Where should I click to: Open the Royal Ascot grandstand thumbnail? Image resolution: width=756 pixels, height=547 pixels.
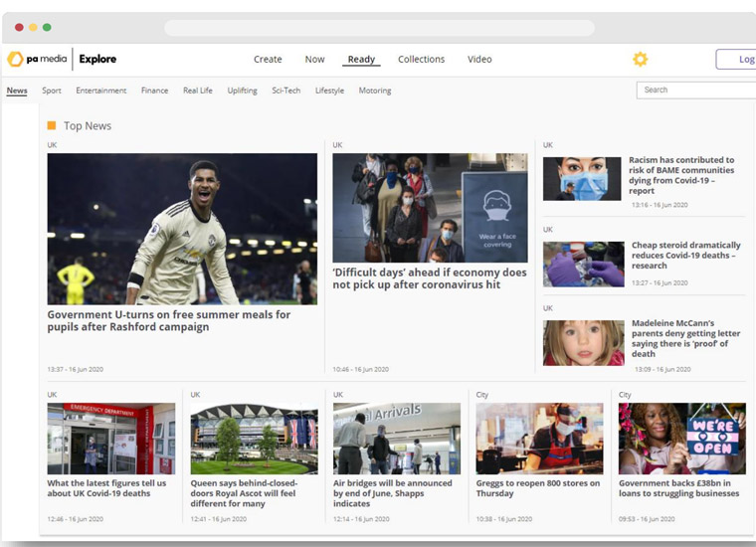(254, 439)
